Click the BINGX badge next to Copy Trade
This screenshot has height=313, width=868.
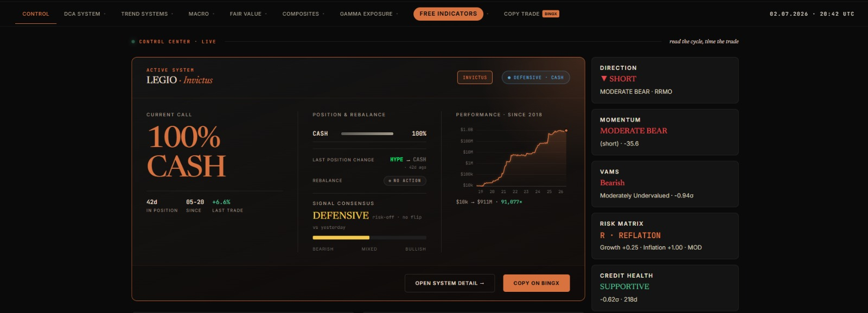point(551,14)
